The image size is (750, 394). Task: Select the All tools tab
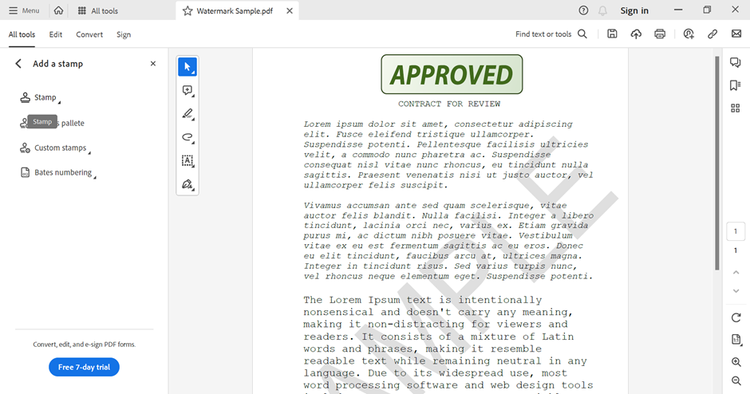point(22,34)
